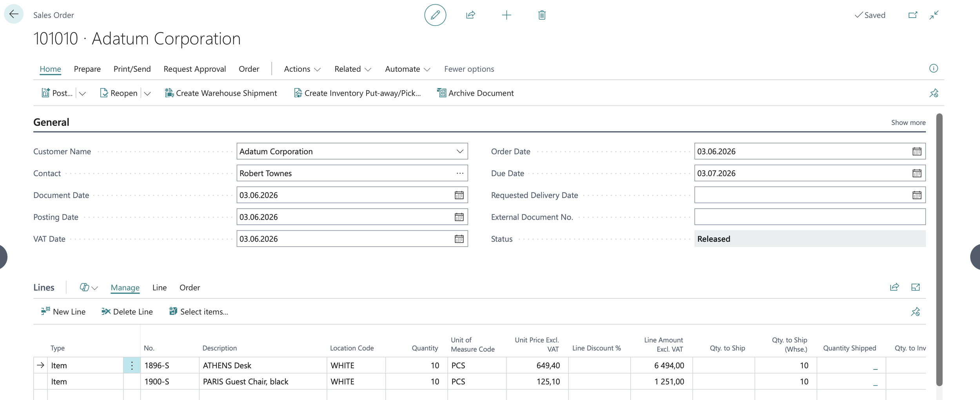Viewport: 980px width, 400px height.
Task: Click Create Inventory Put-away/Pick...
Action: click(x=357, y=93)
